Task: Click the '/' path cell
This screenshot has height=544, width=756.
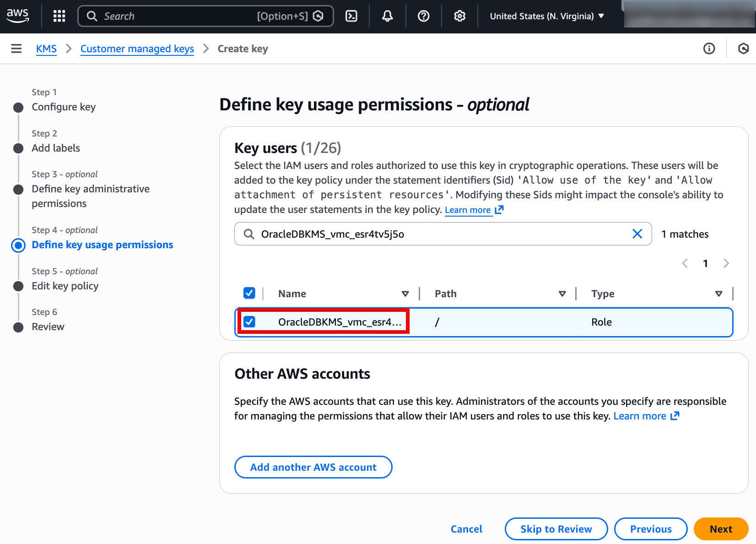Action: (x=437, y=322)
